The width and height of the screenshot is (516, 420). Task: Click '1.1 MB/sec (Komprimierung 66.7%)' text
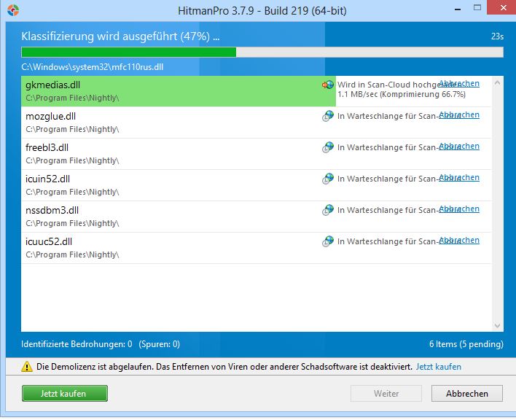tap(402, 95)
